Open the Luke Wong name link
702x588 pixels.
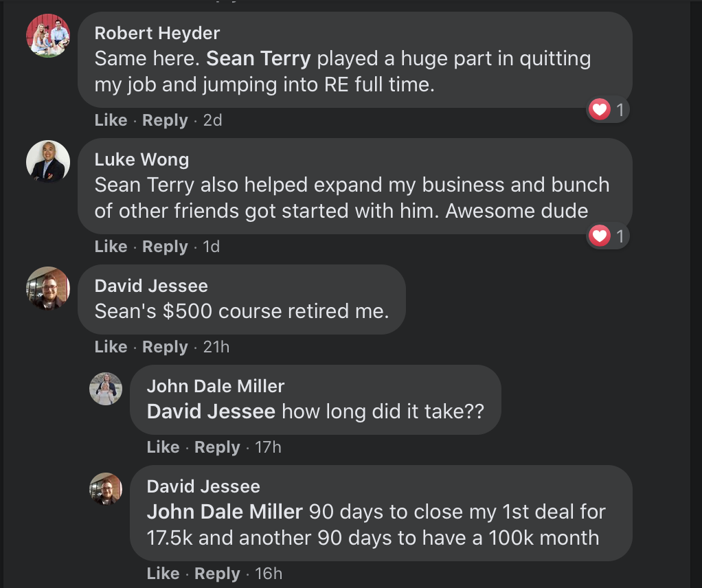pyautogui.click(x=141, y=160)
